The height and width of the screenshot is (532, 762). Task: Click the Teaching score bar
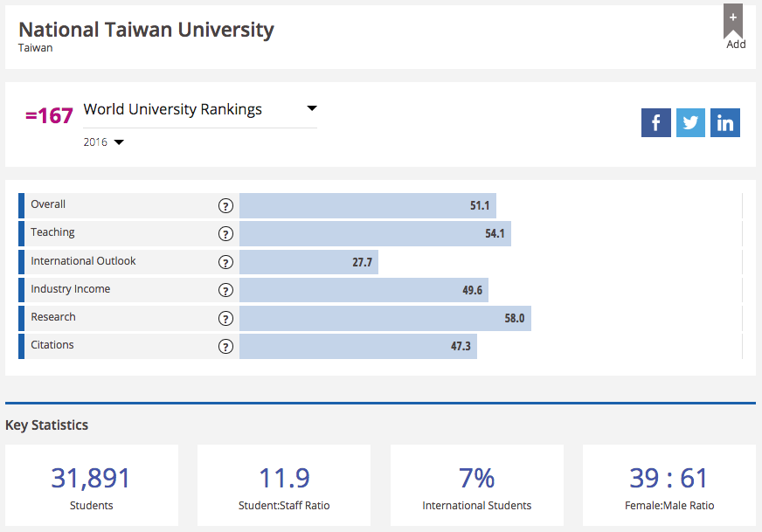coord(374,234)
